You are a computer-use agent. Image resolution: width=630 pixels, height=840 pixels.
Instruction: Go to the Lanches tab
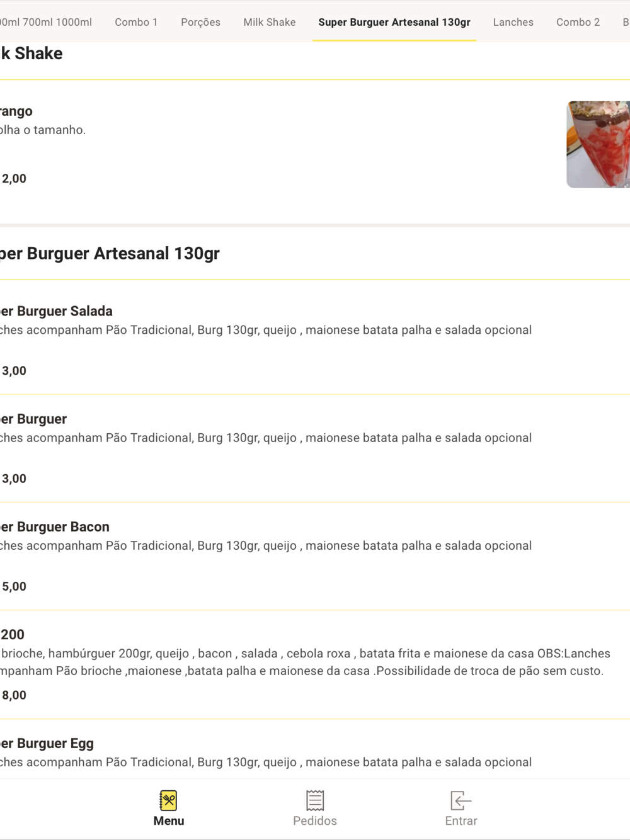pyautogui.click(x=513, y=22)
